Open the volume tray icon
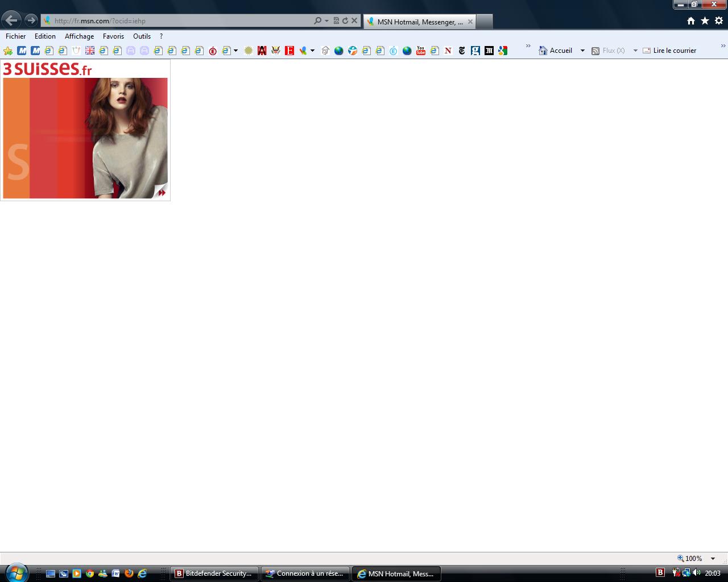The height and width of the screenshot is (582, 728). [696, 572]
